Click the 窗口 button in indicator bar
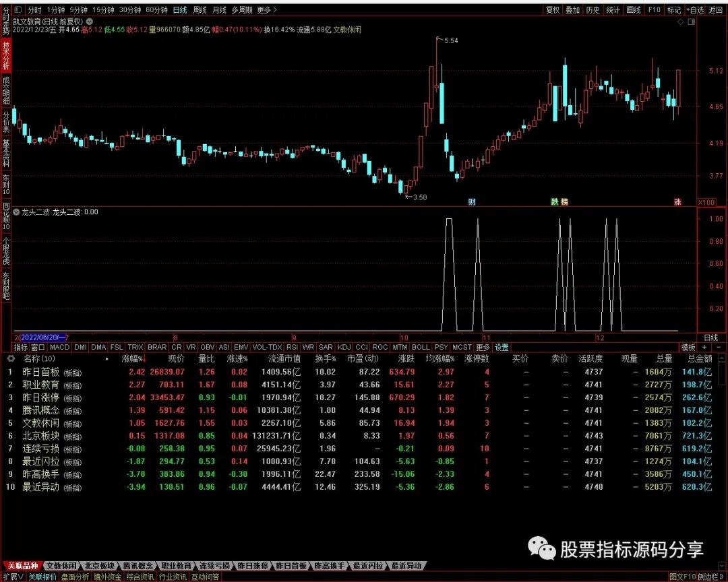This screenshot has width=728, height=582. (x=38, y=347)
